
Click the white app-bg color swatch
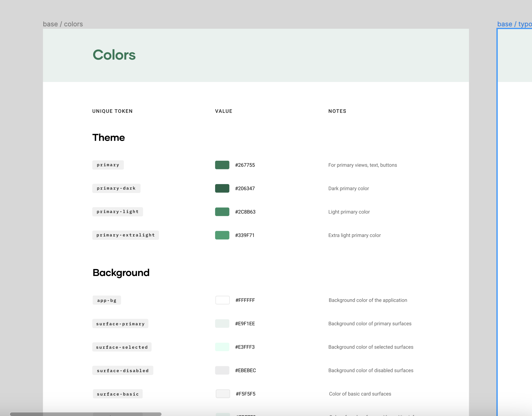pos(222,300)
